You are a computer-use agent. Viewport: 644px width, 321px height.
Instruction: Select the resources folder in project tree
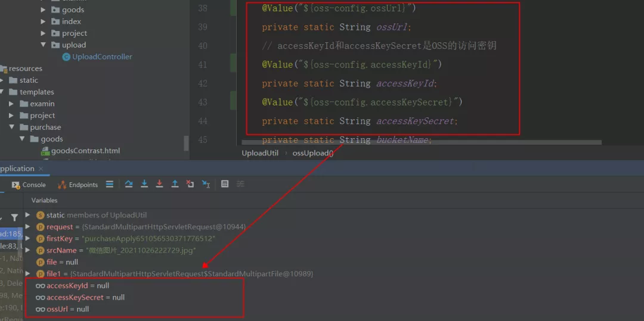tap(26, 68)
